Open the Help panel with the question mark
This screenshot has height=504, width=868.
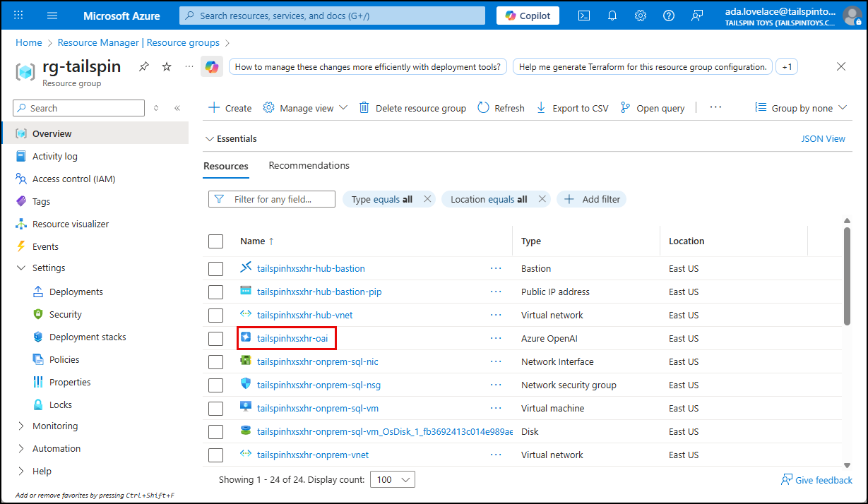(668, 15)
